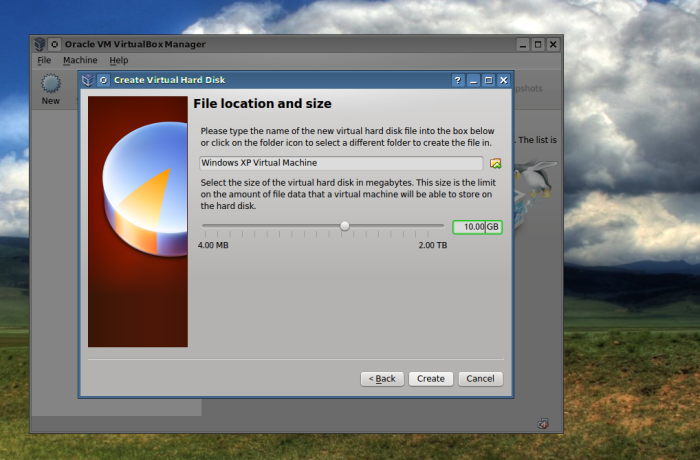This screenshot has height=460, width=700.
Task: Close the Create Virtual Hard Disk dialog
Action: (504, 80)
